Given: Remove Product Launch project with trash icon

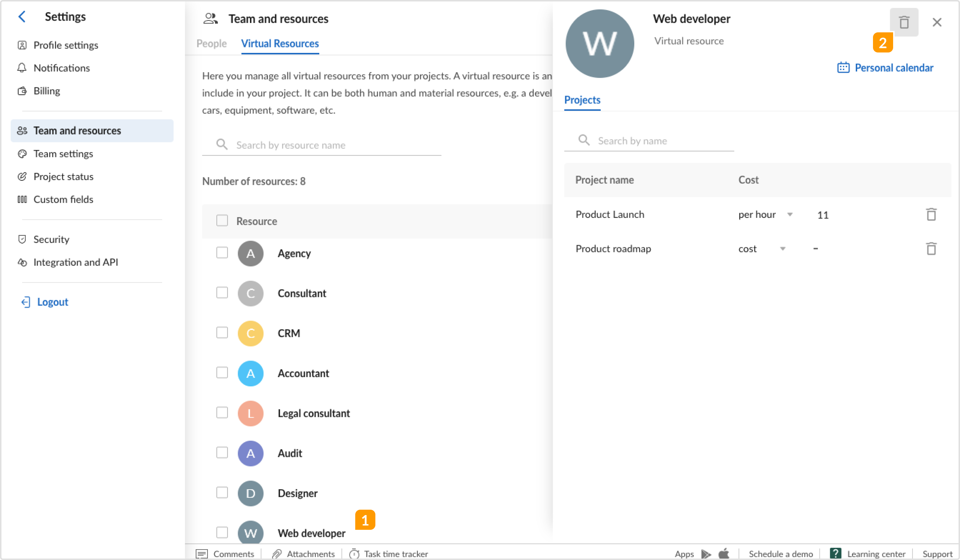Looking at the screenshot, I should (x=931, y=215).
